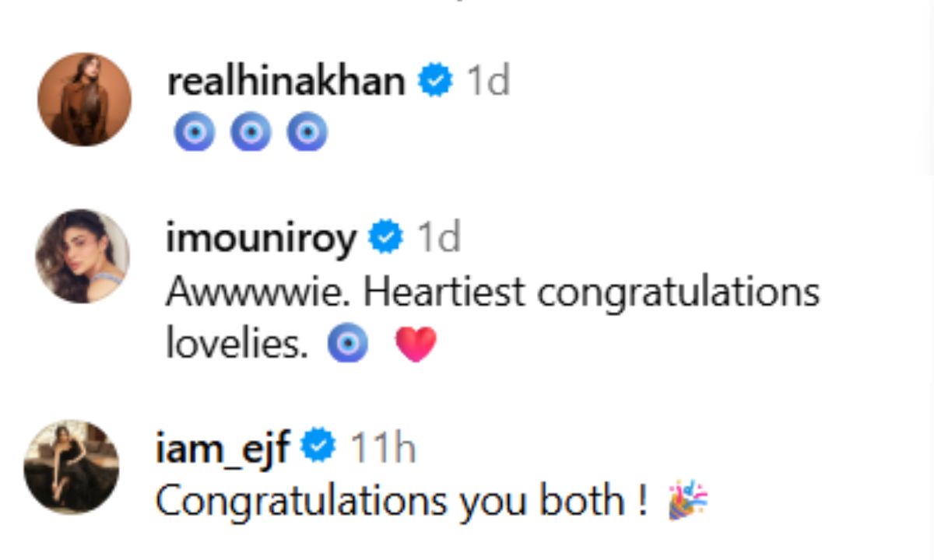Click realhinakhan's verified badge
Screen dimensions: 934x560
tap(435, 79)
